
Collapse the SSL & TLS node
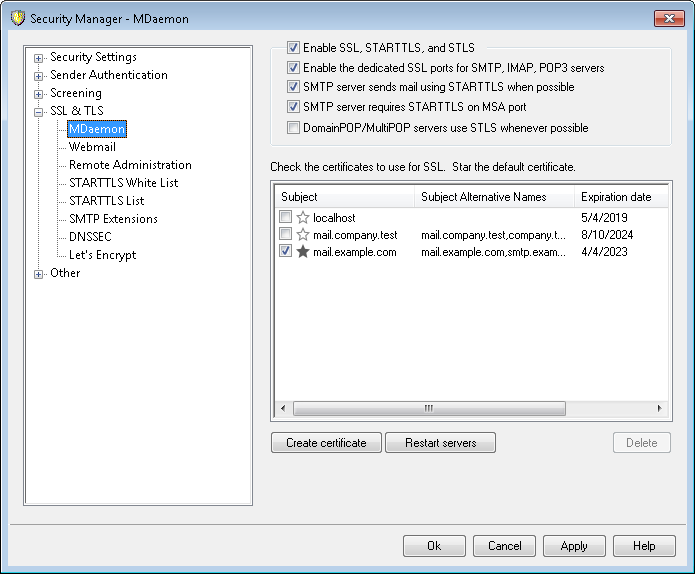click(39, 112)
